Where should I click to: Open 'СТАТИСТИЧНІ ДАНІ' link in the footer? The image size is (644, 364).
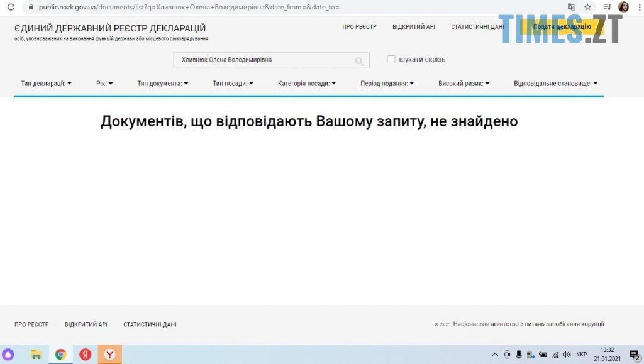[150, 324]
